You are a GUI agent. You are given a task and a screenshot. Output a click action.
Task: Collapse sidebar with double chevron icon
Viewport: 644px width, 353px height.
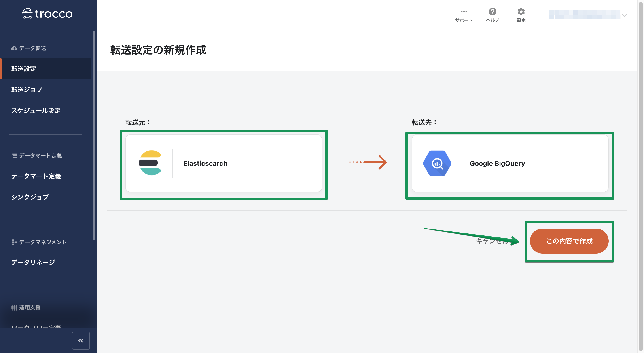[81, 340]
